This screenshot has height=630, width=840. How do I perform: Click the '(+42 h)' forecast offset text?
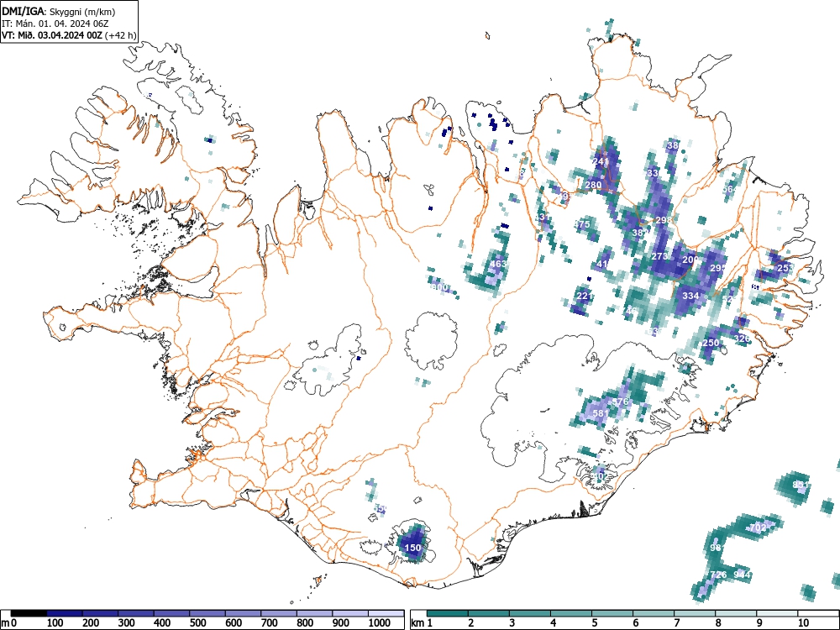click(x=121, y=36)
